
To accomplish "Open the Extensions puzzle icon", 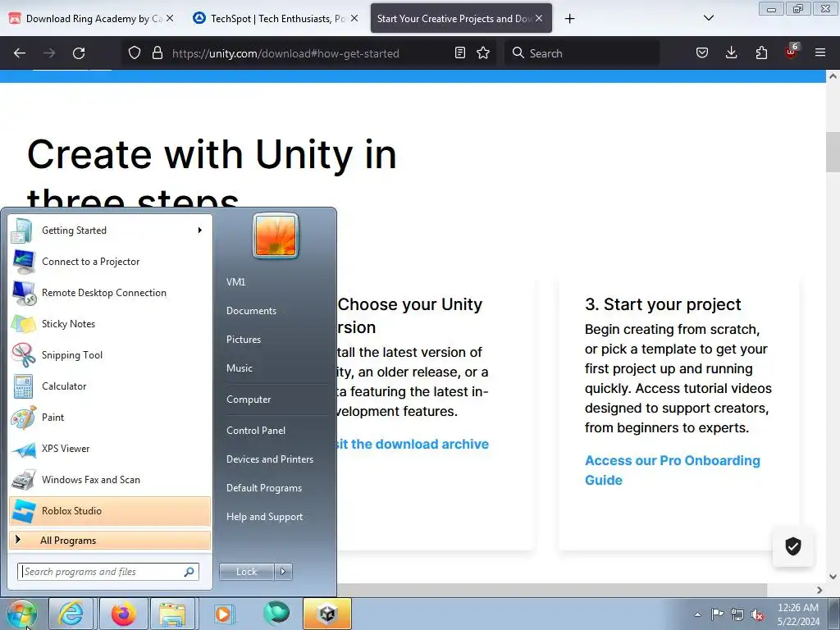I will click(x=761, y=52).
